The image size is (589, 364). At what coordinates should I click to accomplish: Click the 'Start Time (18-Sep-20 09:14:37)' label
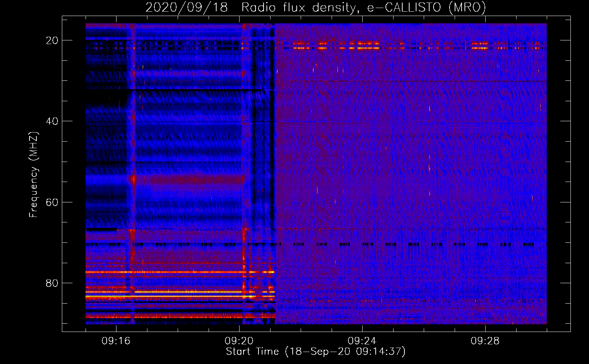click(x=316, y=352)
